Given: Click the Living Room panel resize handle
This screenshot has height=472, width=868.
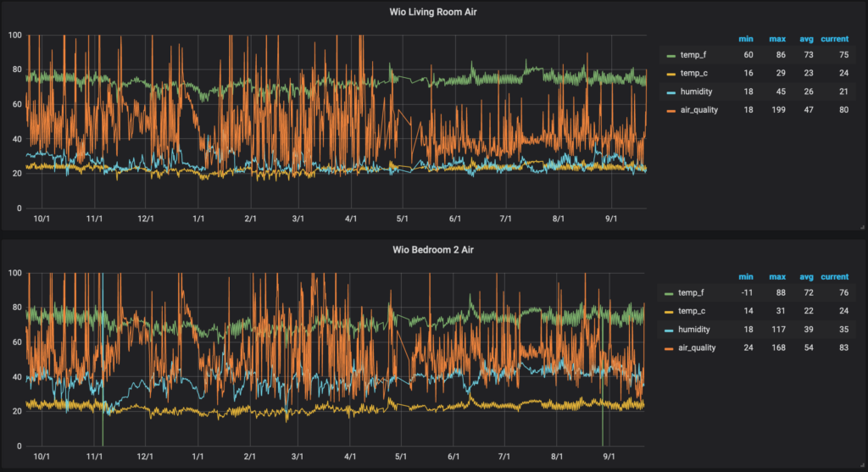Looking at the screenshot, I should [860, 227].
